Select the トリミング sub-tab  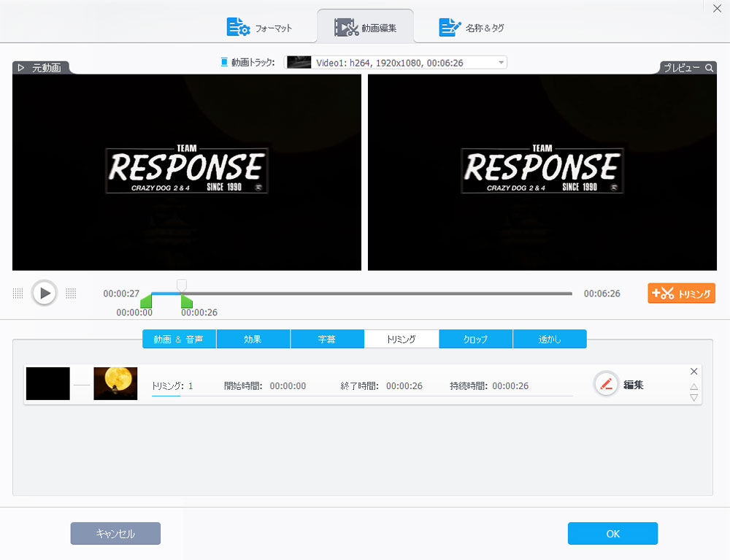[x=401, y=339]
